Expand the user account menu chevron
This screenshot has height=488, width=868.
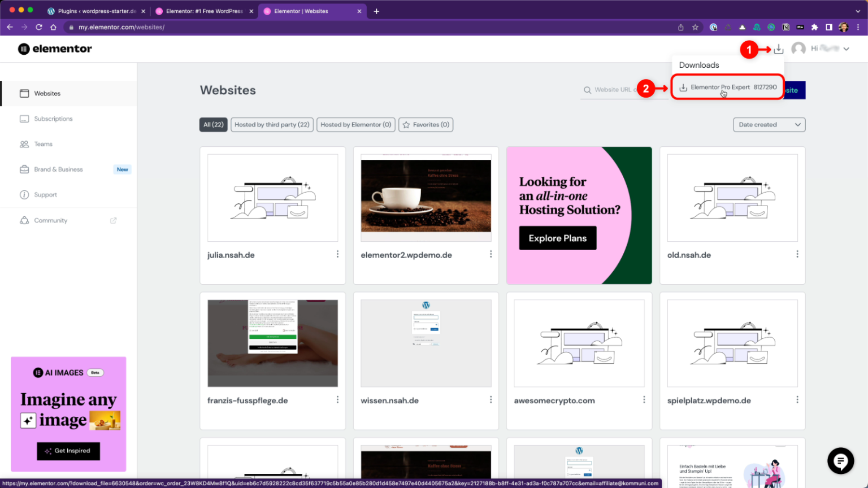click(846, 49)
